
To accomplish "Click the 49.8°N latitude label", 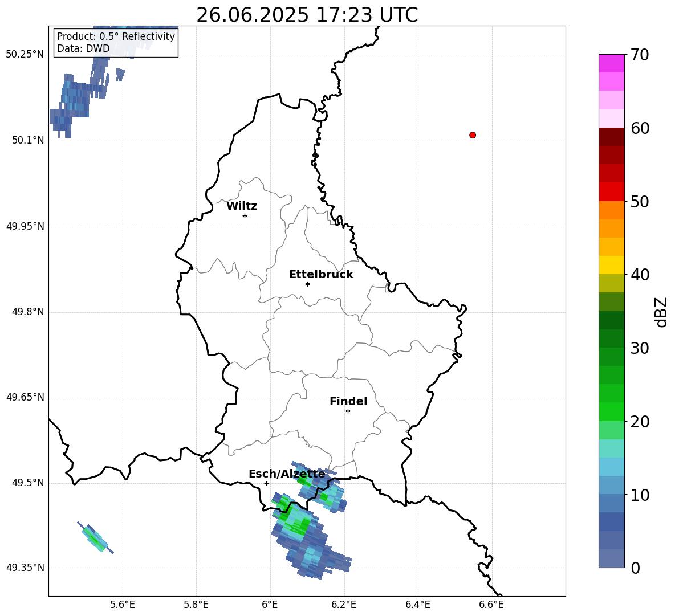I will tap(28, 312).
